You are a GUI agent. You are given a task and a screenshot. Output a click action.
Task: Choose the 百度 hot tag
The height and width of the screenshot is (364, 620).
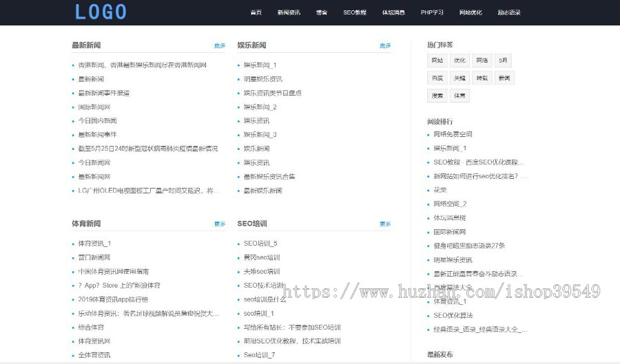coord(437,78)
